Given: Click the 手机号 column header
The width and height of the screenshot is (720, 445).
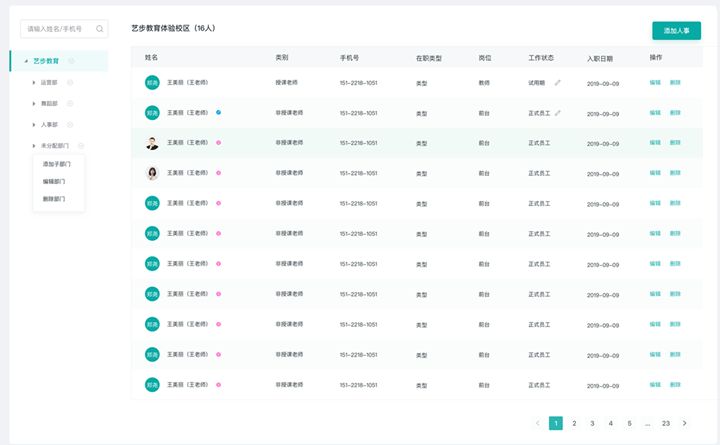Looking at the screenshot, I should (349, 58).
